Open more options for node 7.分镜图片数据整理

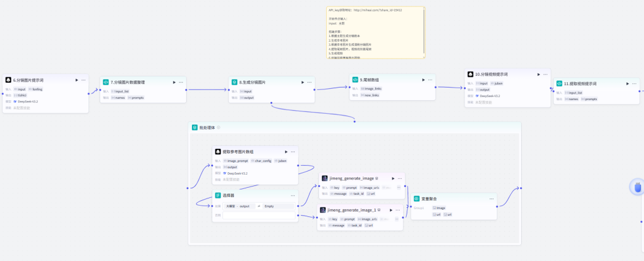coord(181,82)
